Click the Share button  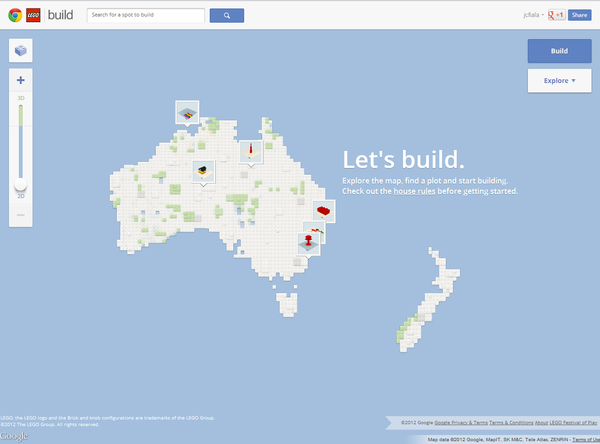click(580, 15)
